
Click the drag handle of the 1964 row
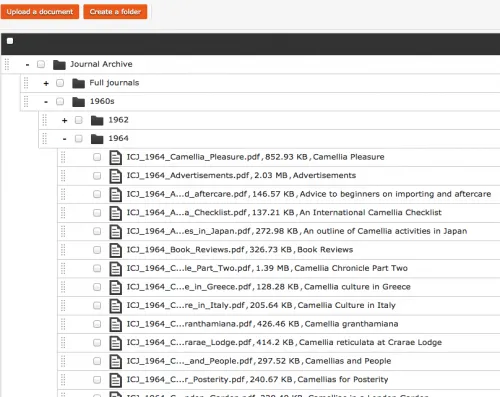(x=44, y=138)
